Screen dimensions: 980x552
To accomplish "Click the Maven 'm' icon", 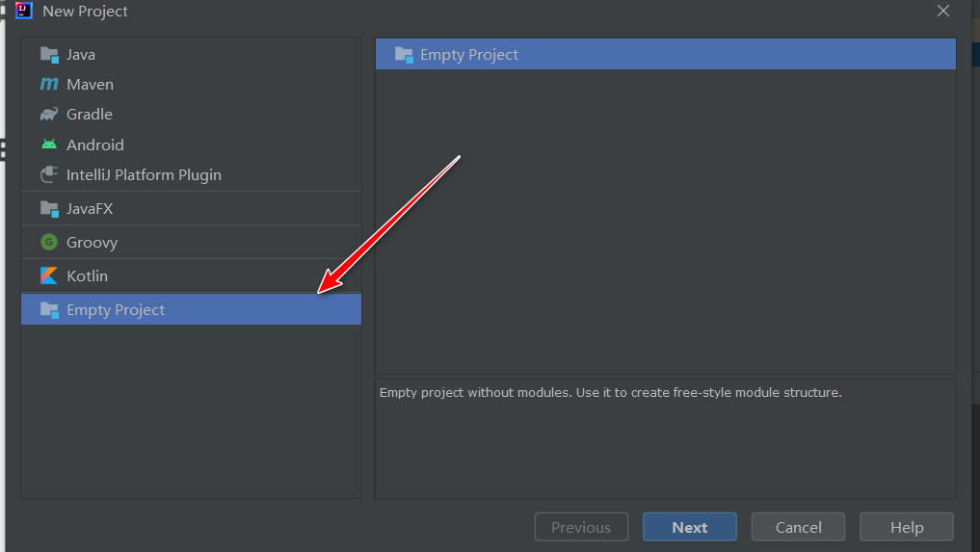I will (49, 85).
